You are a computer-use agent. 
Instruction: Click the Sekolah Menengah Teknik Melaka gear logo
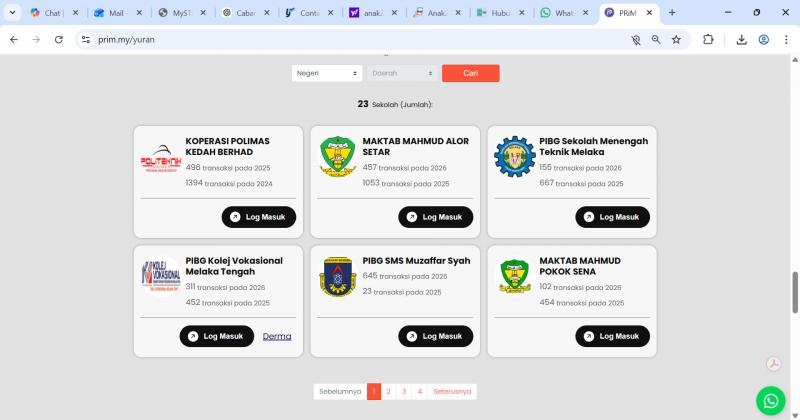[515, 157]
